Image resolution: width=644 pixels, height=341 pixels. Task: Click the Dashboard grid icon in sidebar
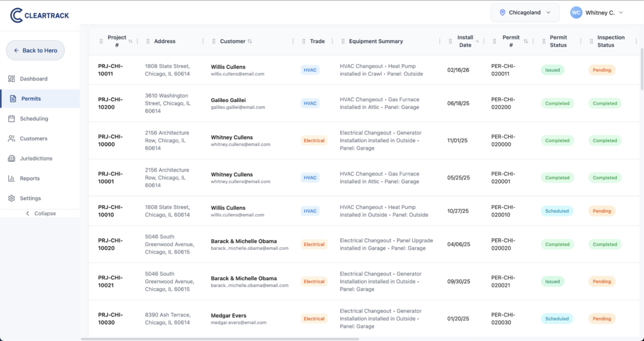11,79
